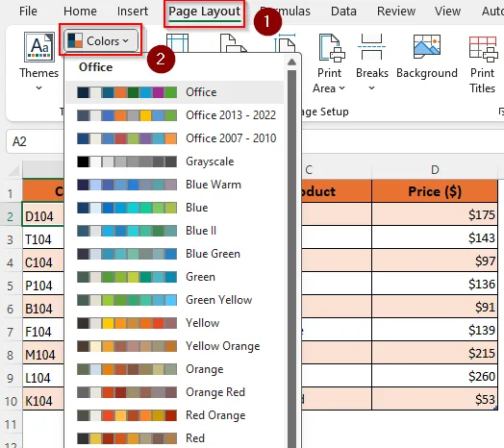The width and height of the screenshot is (504, 448).
Task: Click the select-all corner triangle
Action: 14,170
